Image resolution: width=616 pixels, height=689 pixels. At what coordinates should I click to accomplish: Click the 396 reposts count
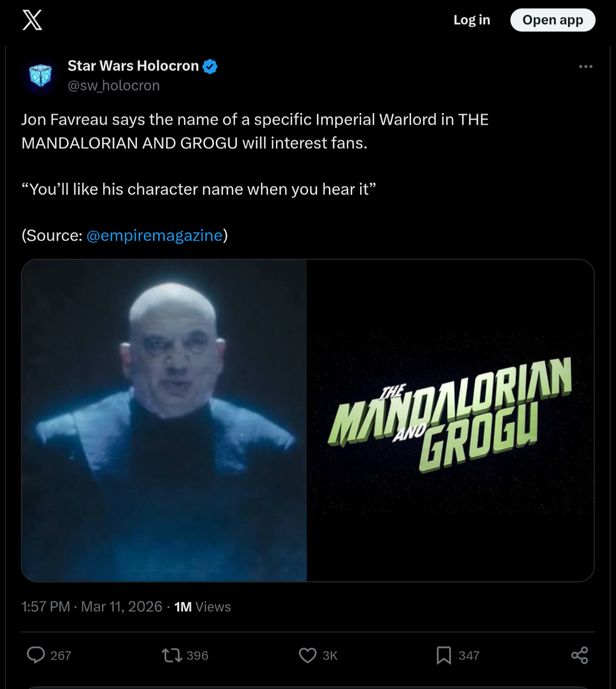(x=197, y=655)
